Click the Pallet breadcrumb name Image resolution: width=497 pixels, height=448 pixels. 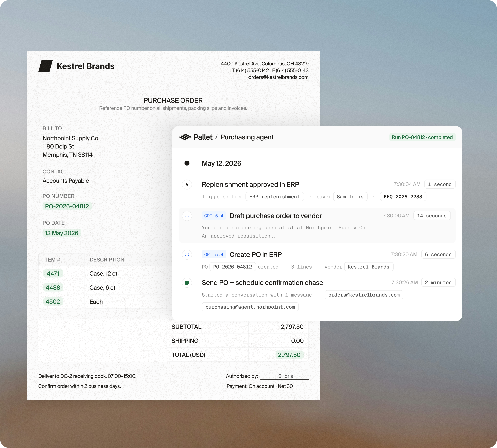click(203, 137)
